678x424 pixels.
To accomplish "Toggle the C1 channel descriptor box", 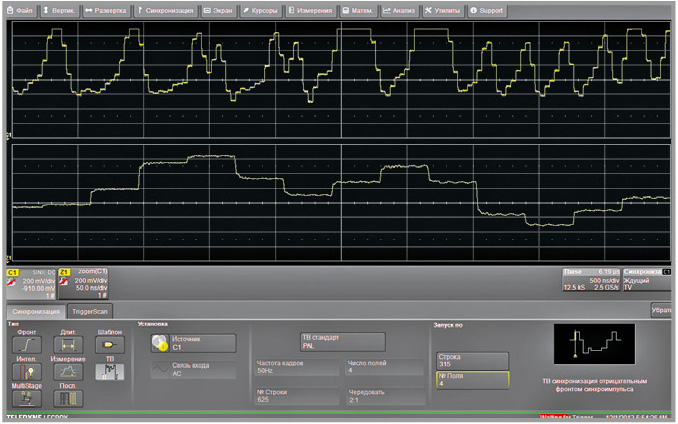I will [28, 283].
